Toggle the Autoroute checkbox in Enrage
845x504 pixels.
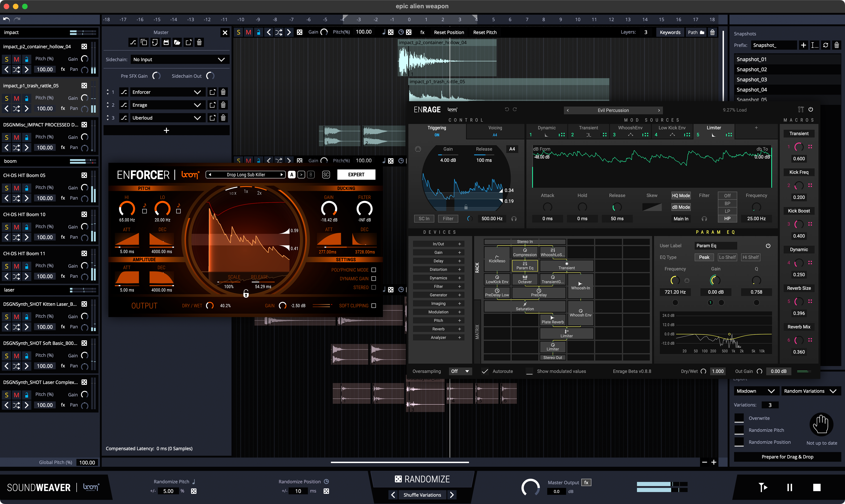(x=485, y=371)
